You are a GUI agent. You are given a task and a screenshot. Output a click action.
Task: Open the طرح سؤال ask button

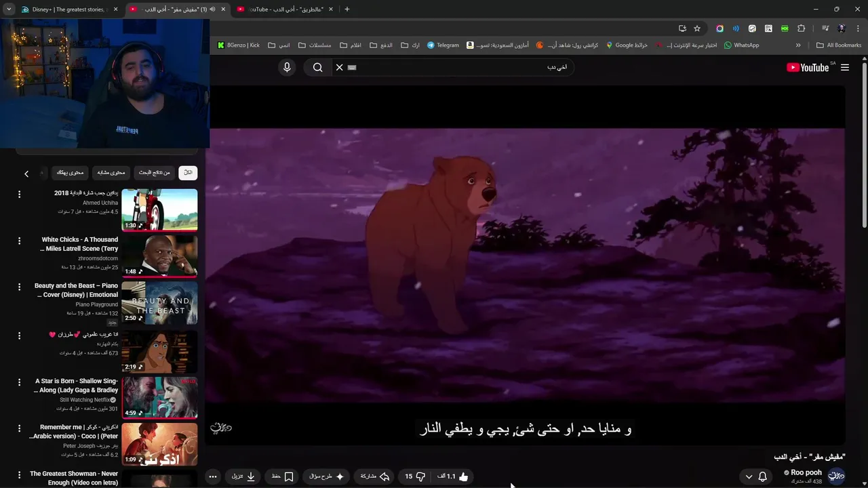point(326,476)
